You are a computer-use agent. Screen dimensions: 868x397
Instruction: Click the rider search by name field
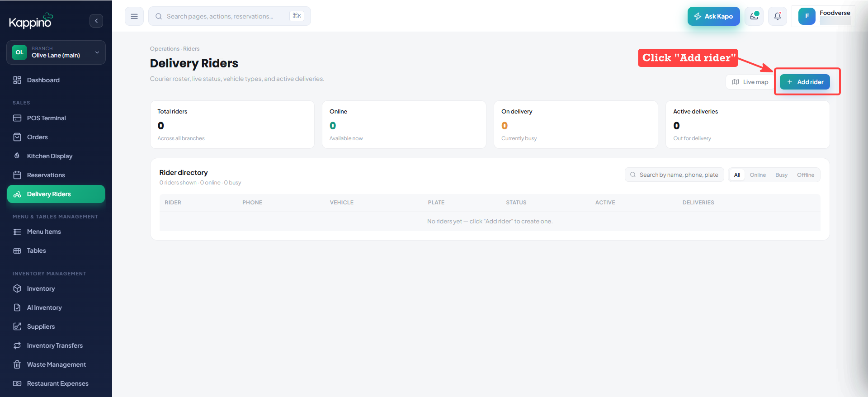coord(675,175)
